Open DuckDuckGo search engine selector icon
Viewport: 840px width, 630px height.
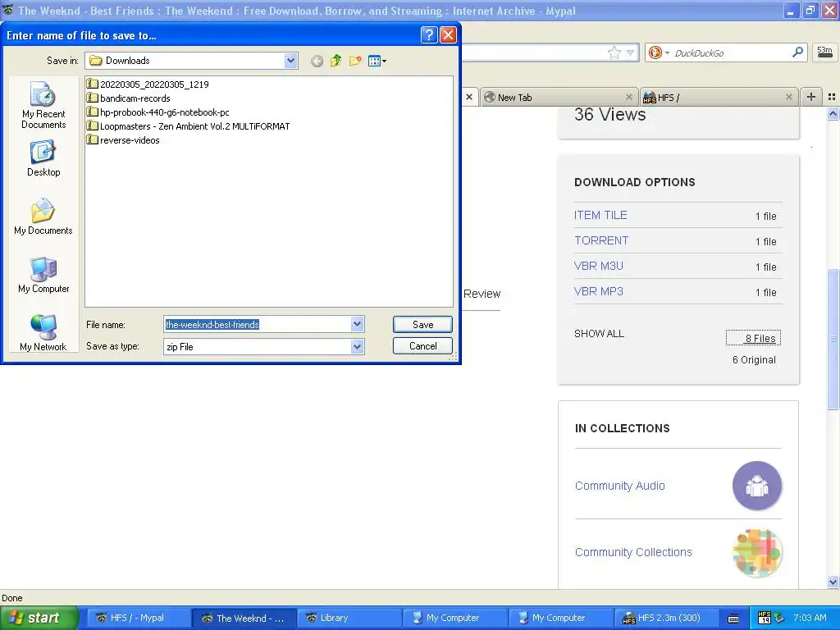[658, 52]
